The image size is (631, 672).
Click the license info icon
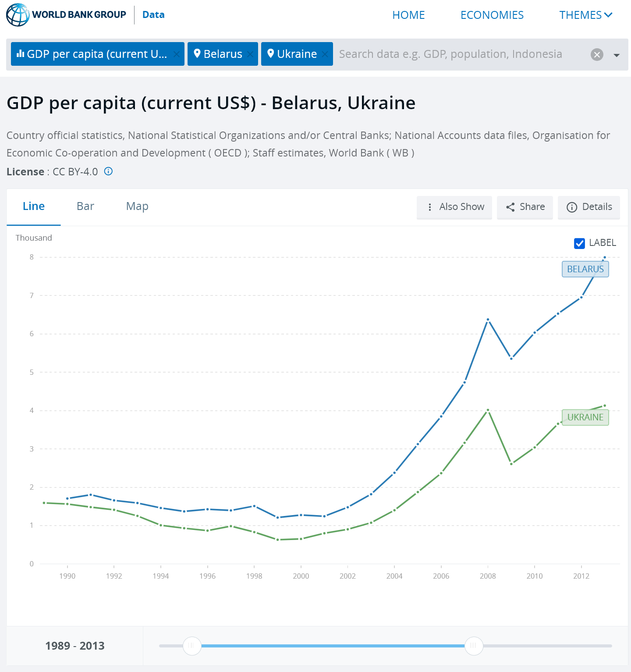(108, 171)
